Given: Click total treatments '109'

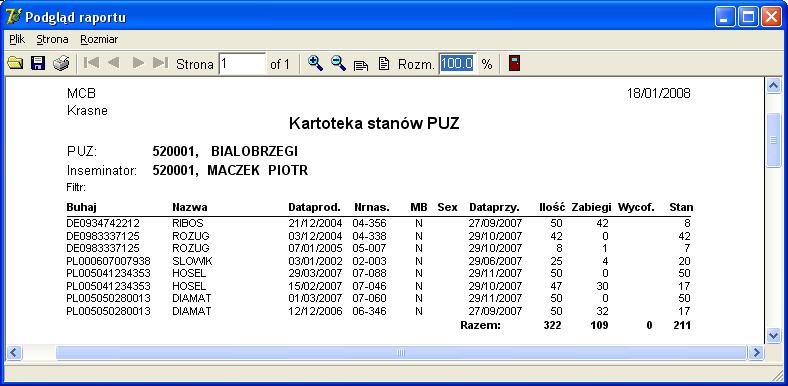Looking at the screenshot, I should point(599,326).
